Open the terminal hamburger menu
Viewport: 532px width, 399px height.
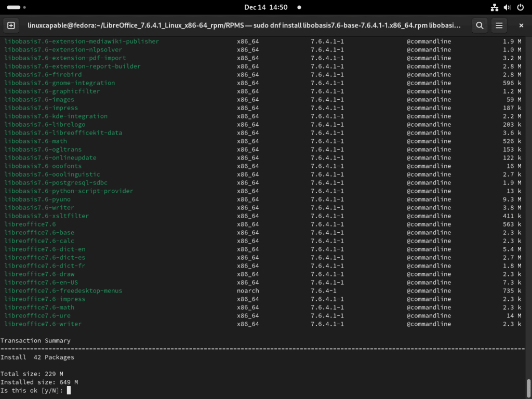(499, 25)
